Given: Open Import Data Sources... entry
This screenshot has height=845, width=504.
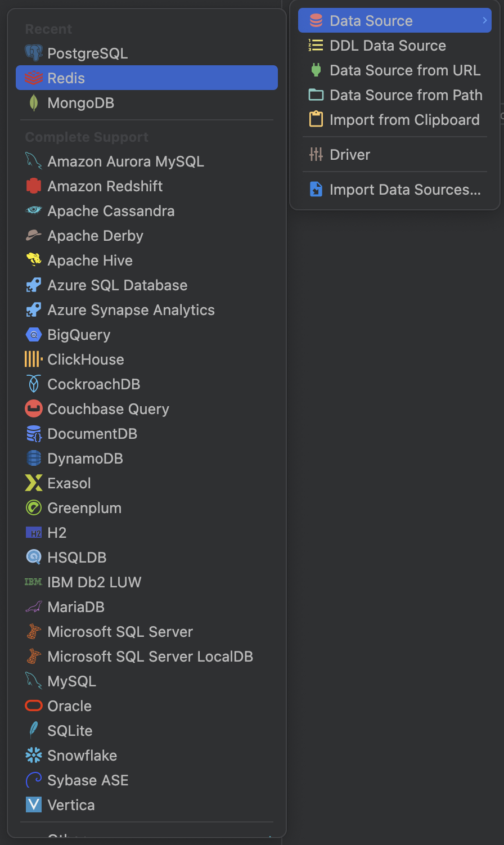Looking at the screenshot, I should coord(395,190).
